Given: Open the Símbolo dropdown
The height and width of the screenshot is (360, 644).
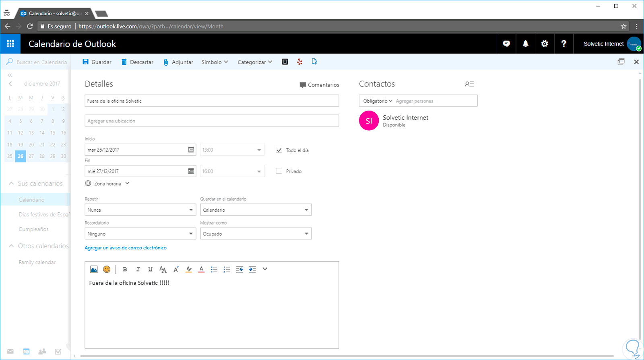Looking at the screenshot, I should (215, 62).
